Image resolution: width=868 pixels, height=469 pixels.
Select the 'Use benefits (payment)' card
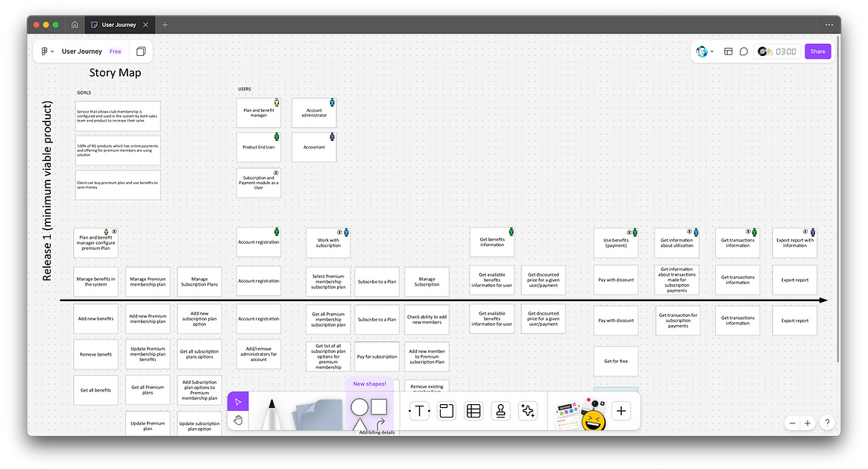615,243
